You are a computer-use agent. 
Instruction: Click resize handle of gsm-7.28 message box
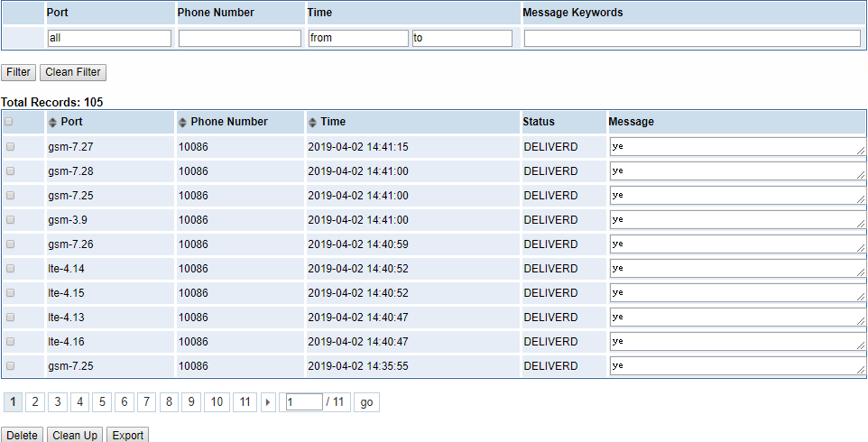coord(860,175)
